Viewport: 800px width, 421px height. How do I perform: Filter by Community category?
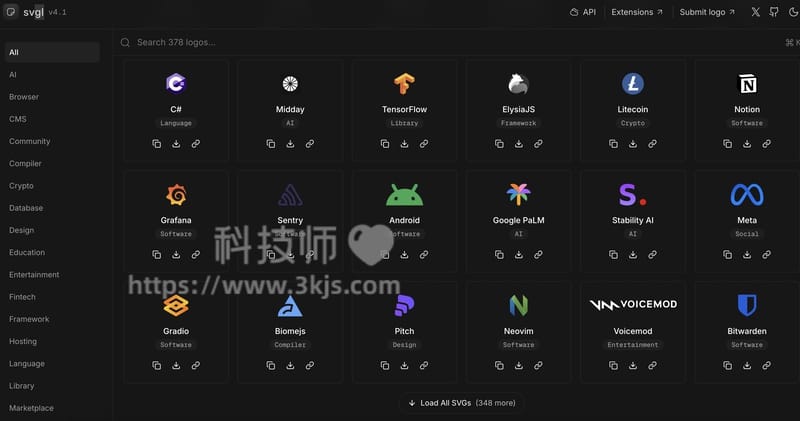30,141
